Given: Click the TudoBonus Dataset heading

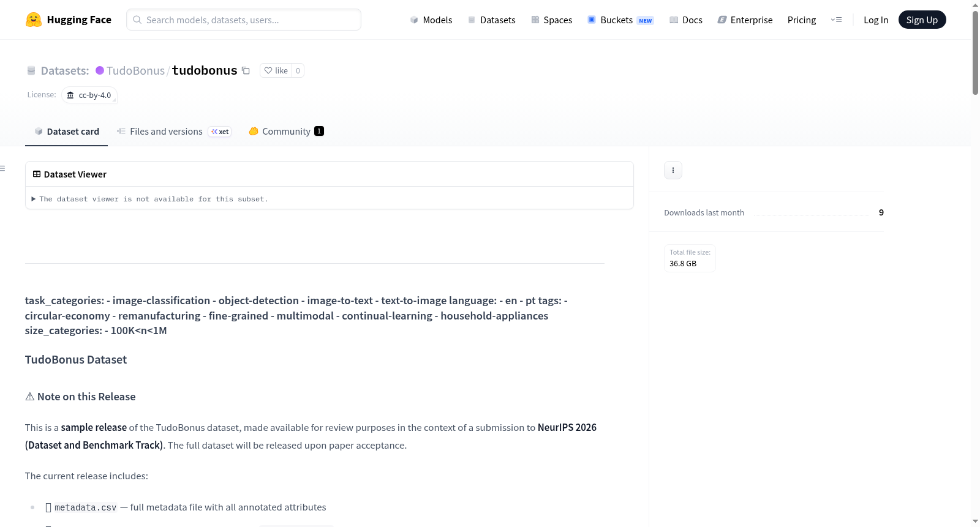Looking at the screenshot, I should [x=76, y=360].
